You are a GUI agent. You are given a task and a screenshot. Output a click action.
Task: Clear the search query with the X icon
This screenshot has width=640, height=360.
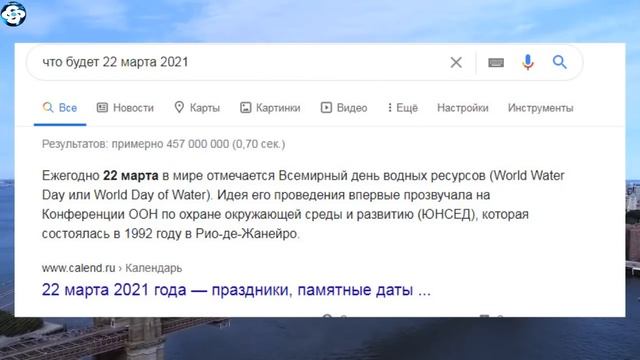pos(456,62)
